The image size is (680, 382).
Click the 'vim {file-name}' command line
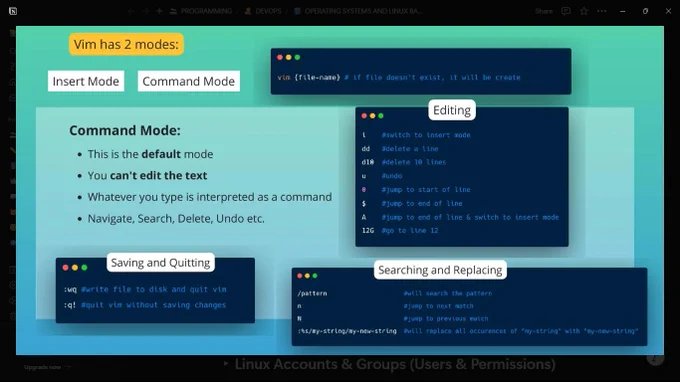[399, 78]
